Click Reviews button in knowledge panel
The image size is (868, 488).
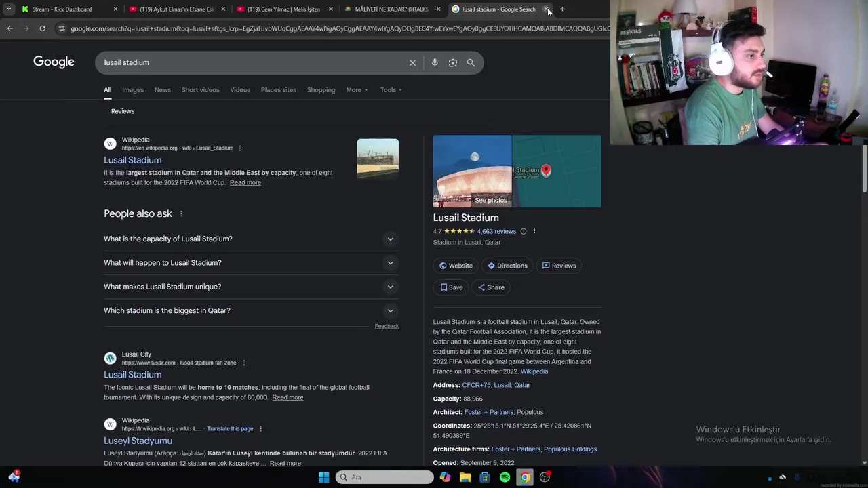(x=559, y=266)
